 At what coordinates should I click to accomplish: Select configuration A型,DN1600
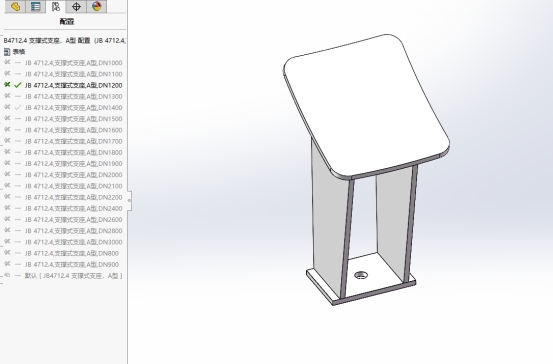[74, 130]
